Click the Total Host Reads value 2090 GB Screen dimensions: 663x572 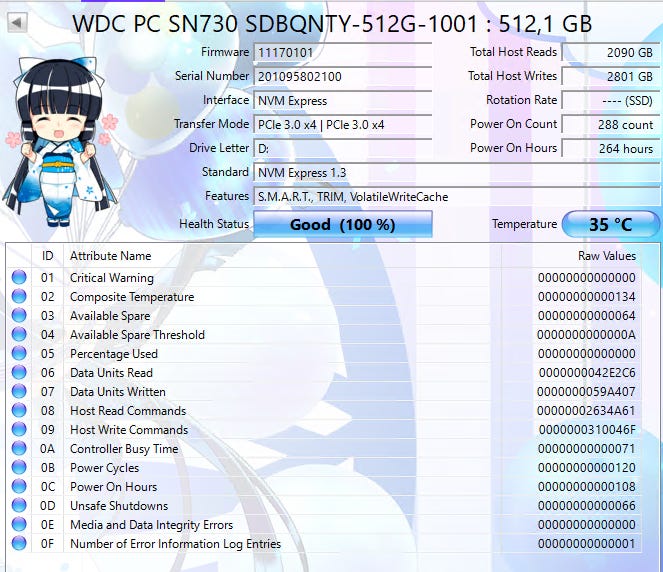point(610,53)
